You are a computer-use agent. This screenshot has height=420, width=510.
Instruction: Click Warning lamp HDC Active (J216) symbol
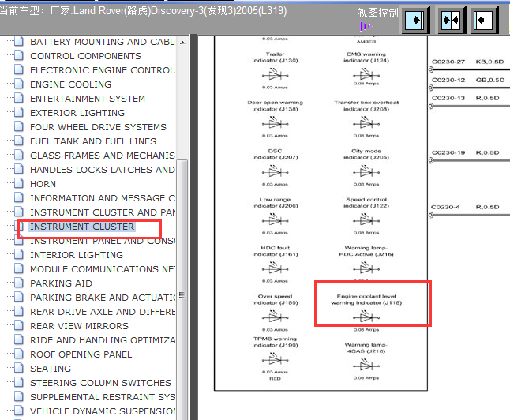[366, 269]
